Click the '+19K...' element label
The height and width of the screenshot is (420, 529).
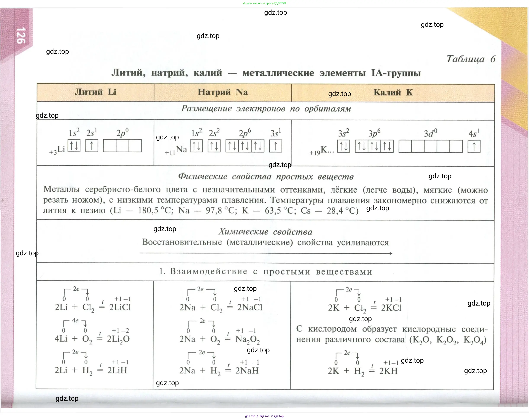(322, 150)
